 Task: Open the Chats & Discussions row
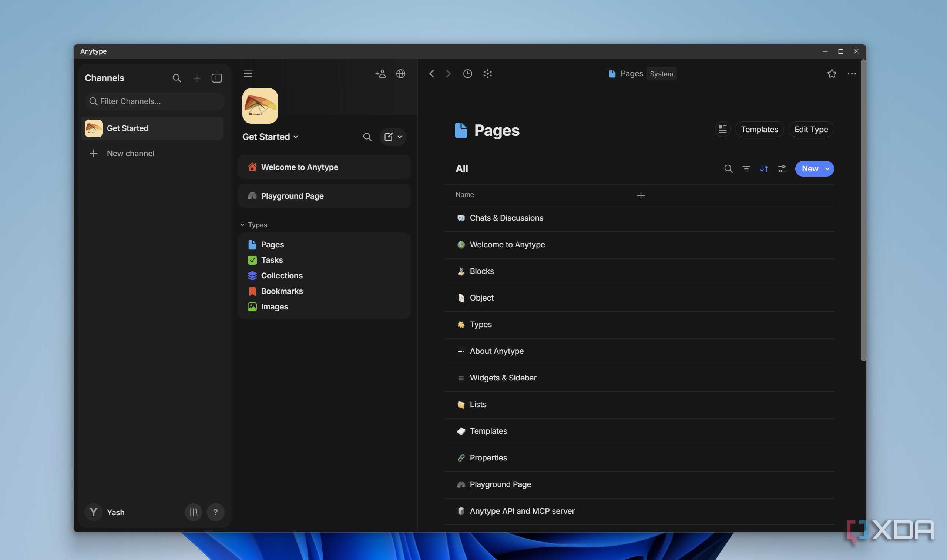pos(639,218)
